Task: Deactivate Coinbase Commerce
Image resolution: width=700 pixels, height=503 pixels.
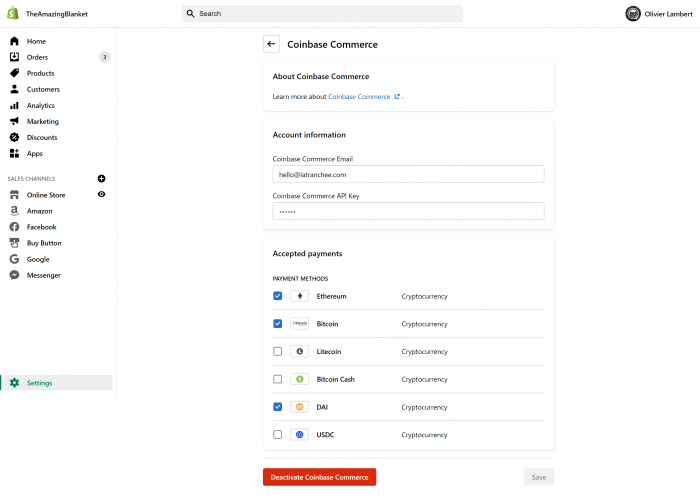Action: click(x=319, y=477)
